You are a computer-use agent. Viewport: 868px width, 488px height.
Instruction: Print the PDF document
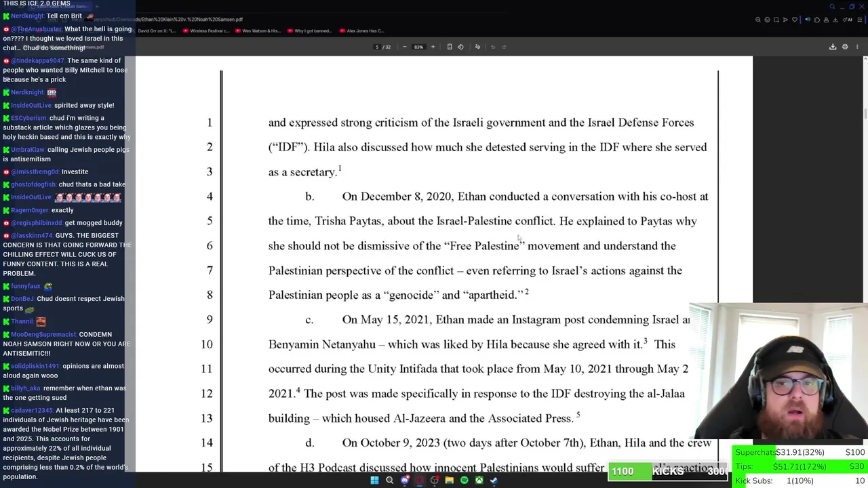[845, 47]
